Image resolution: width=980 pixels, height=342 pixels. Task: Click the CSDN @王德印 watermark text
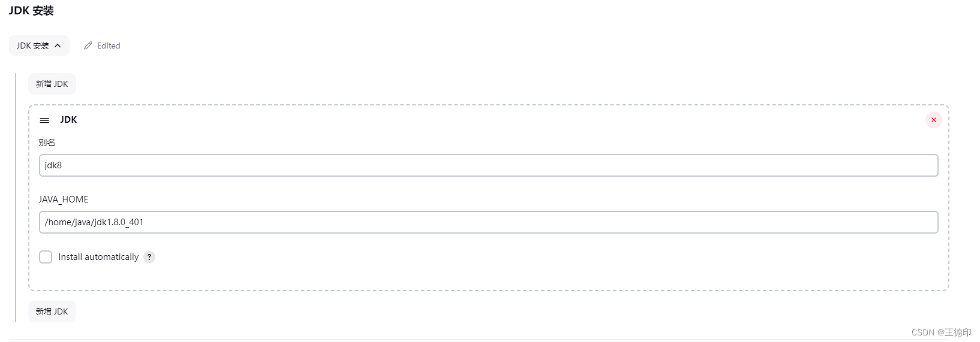coord(941,332)
